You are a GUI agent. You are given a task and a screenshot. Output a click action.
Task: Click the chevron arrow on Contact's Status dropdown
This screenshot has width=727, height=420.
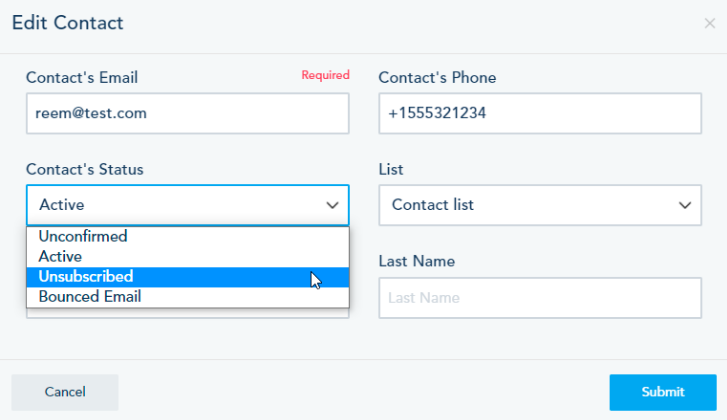click(332, 205)
